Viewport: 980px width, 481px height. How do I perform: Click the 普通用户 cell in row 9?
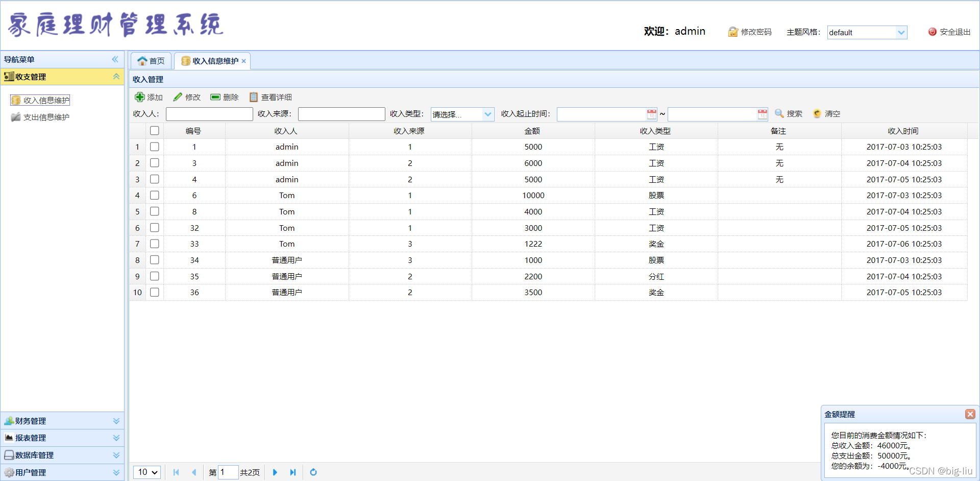tap(287, 276)
